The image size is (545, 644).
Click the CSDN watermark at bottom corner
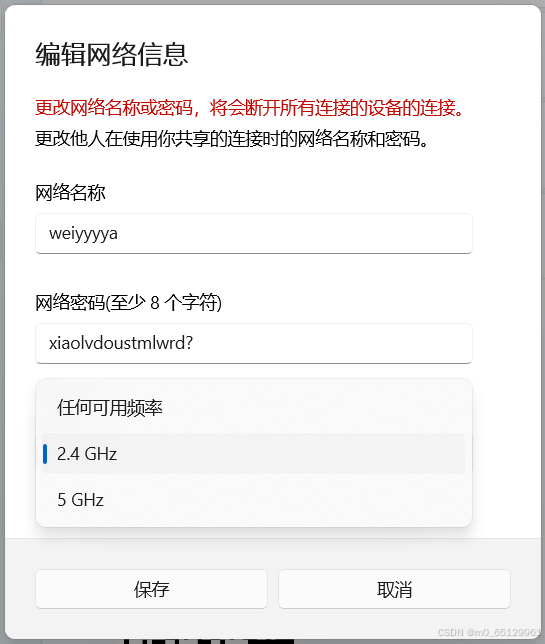click(489, 632)
